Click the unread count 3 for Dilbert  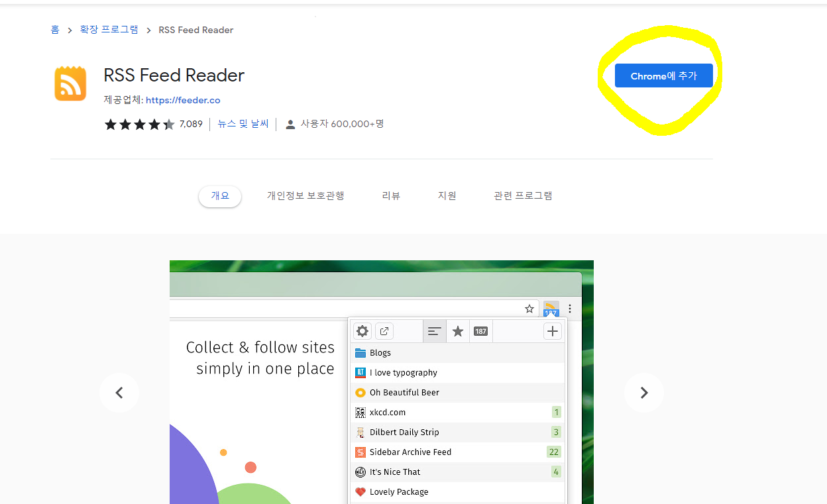tap(556, 432)
